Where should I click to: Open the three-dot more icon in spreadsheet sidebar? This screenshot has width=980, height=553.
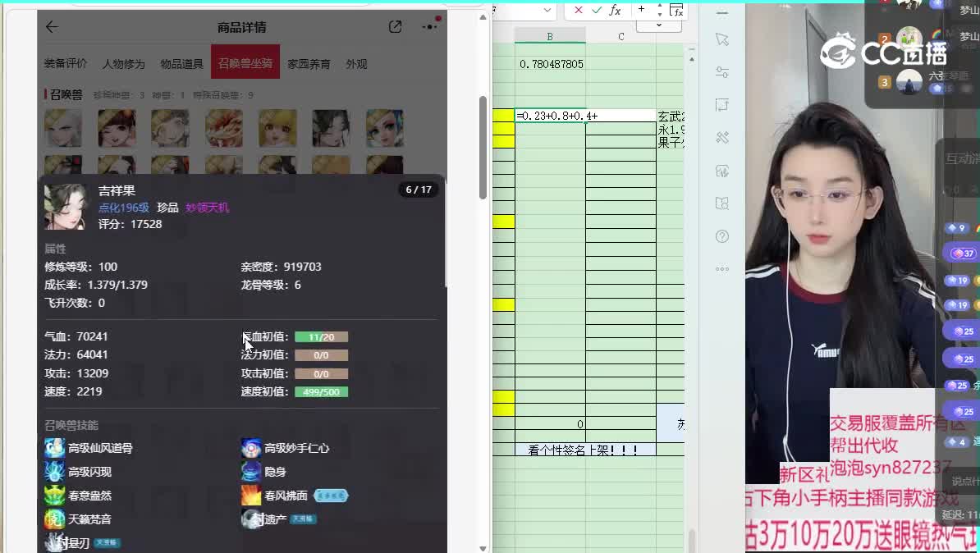(x=722, y=269)
